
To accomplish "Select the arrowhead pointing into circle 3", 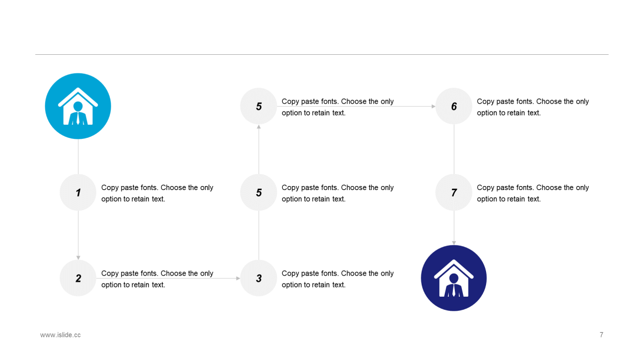I will pyautogui.click(x=238, y=278).
